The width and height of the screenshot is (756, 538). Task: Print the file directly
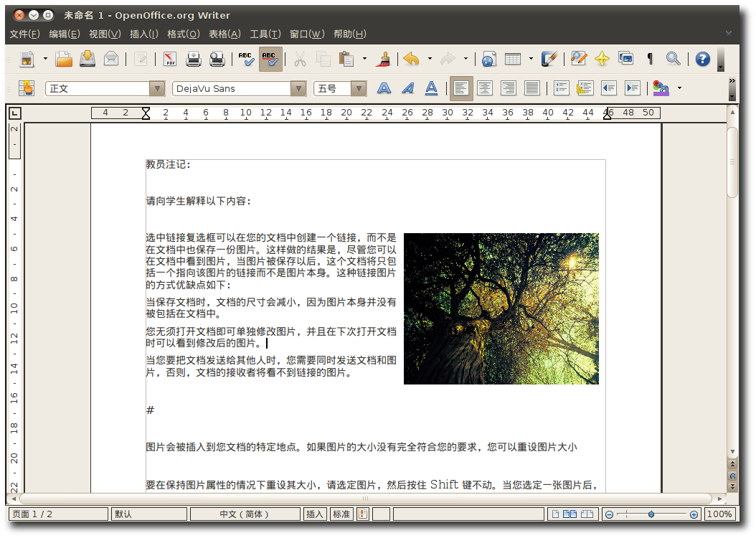pos(194,60)
